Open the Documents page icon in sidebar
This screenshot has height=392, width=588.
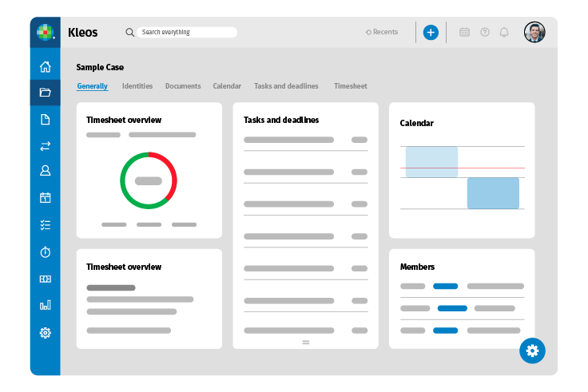click(46, 120)
